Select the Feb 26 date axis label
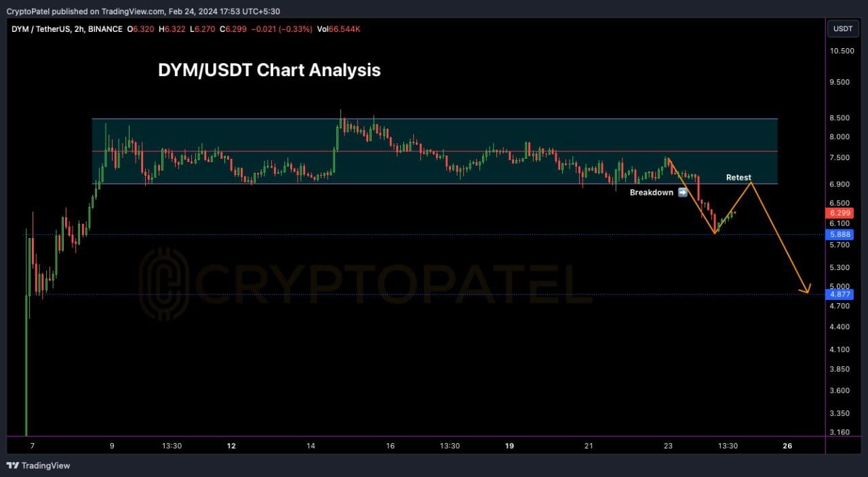 click(787, 446)
